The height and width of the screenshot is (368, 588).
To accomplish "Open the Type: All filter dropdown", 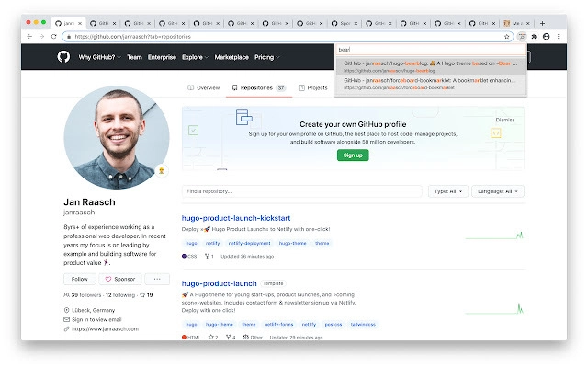I will click(x=448, y=191).
